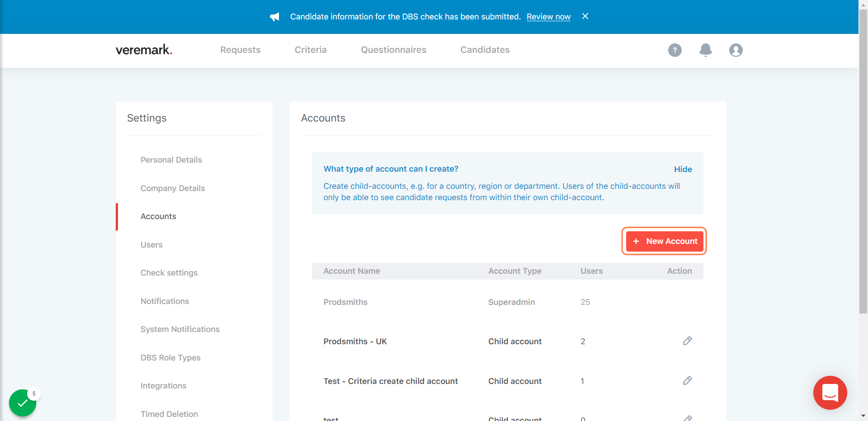Go to veremark home logo

click(x=144, y=50)
